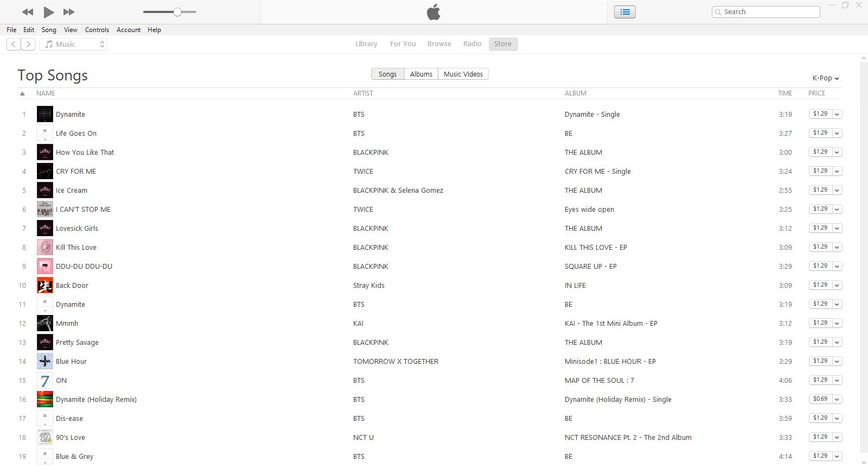
Task: Select the Albums segment button
Action: [421, 74]
